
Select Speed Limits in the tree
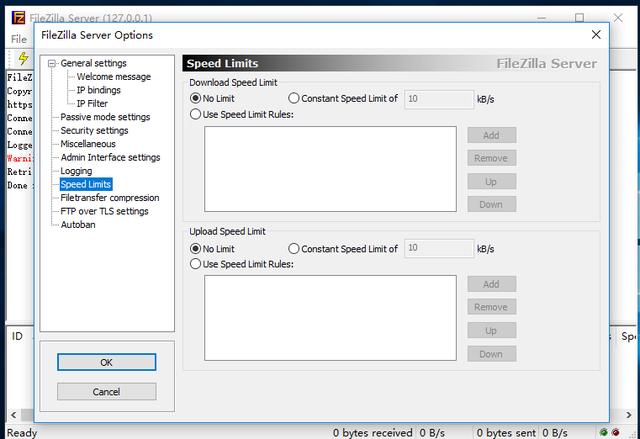point(86,184)
